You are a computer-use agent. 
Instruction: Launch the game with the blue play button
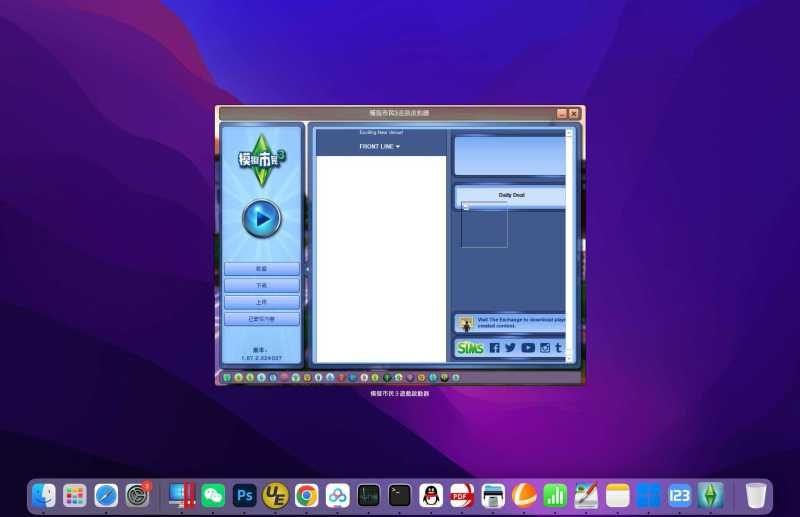point(261,218)
